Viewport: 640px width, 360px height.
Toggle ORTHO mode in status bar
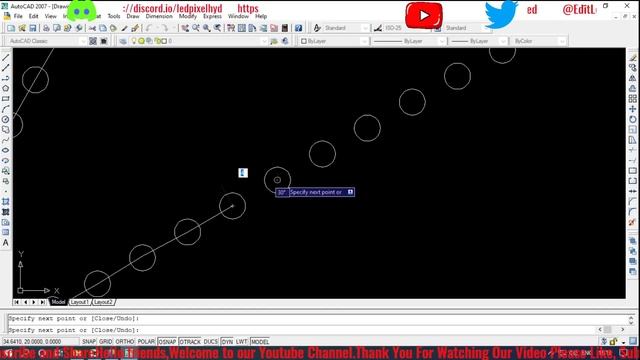(x=124, y=342)
